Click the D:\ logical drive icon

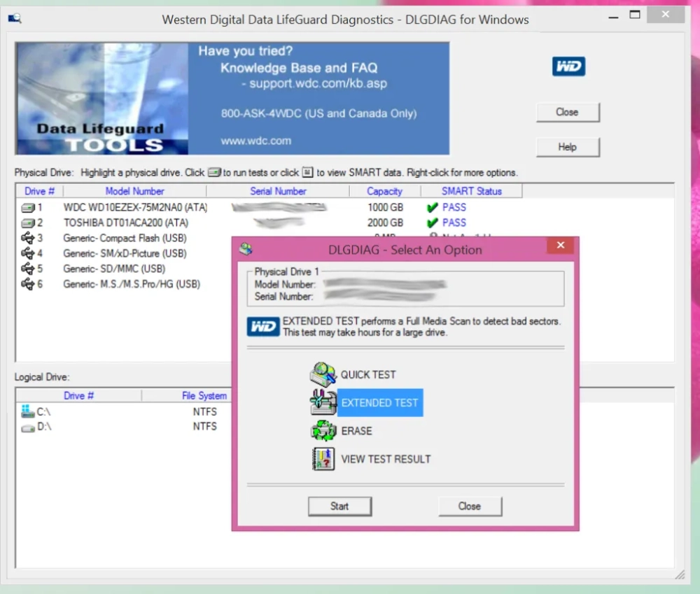[28, 428]
